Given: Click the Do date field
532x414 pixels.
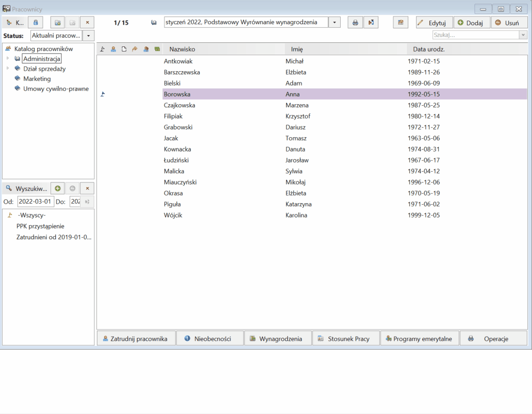Looking at the screenshot, I should click(75, 202).
